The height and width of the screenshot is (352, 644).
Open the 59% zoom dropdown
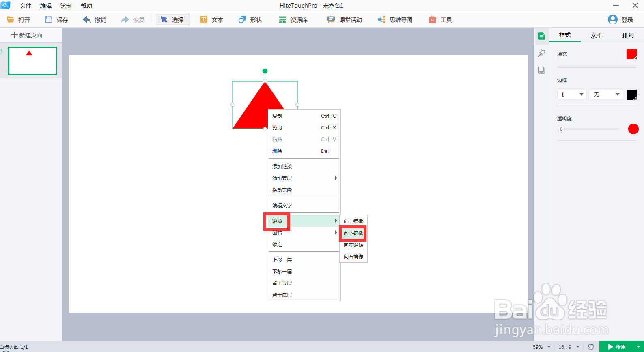pos(542,347)
